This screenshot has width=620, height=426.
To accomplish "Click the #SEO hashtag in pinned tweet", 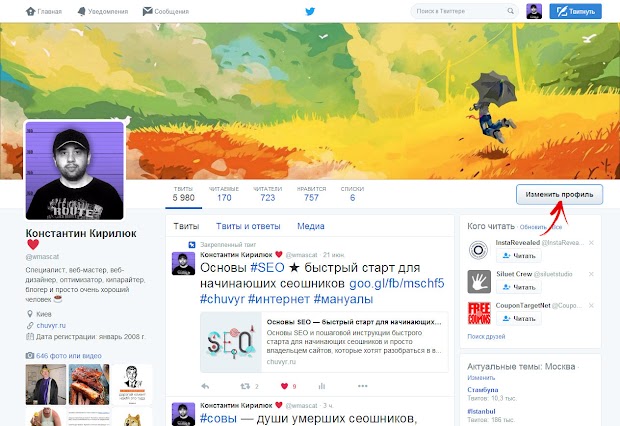I will click(267, 268).
